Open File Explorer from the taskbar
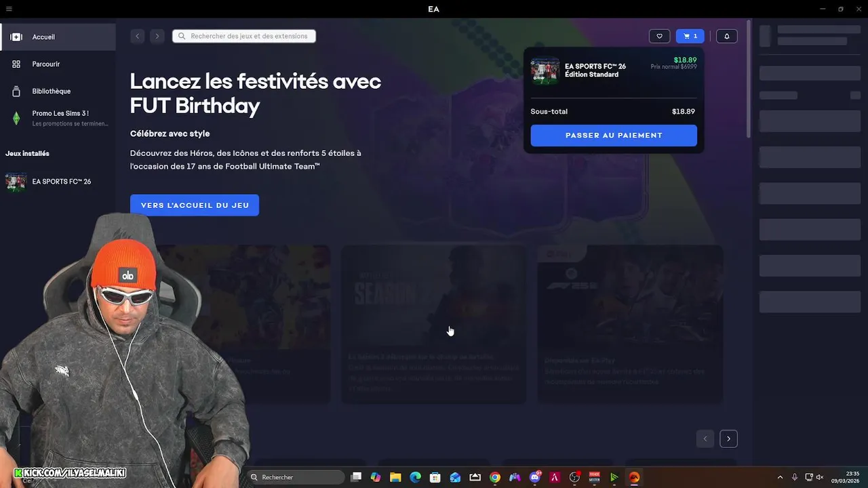This screenshot has width=868, height=488. click(395, 477)
